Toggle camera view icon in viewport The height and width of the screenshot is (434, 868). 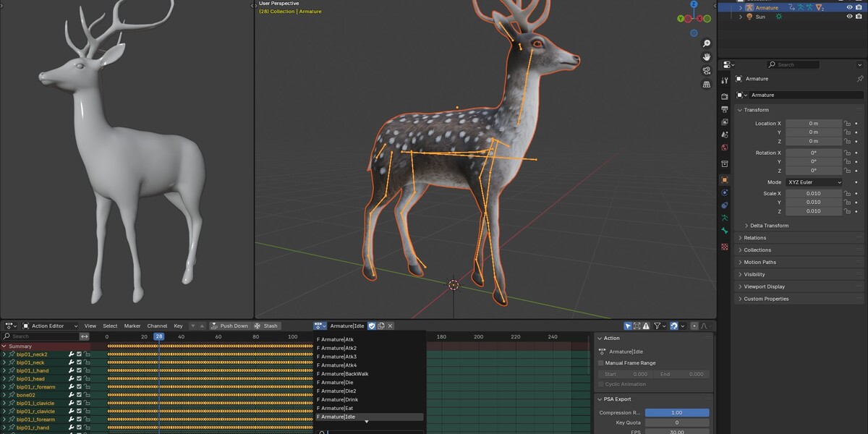[707, 71]
